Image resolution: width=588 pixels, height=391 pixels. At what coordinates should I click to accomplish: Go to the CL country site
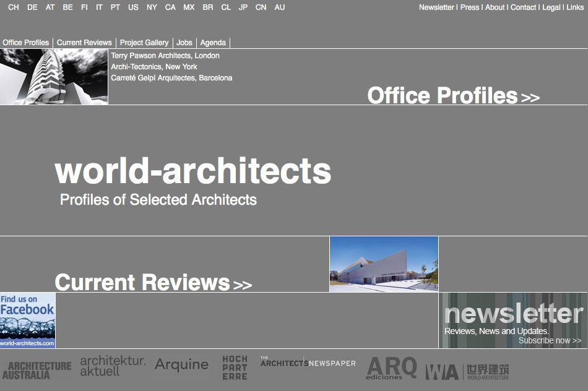226,7
